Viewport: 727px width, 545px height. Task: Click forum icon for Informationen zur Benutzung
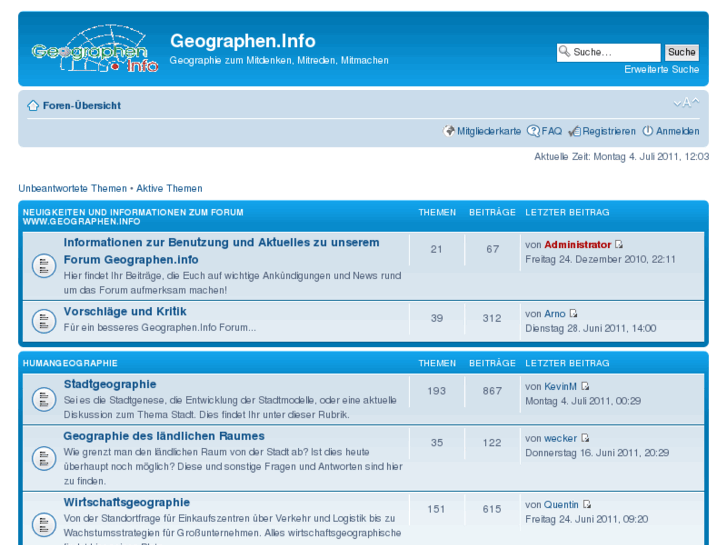pyautogui.click(x=44, y=266)
